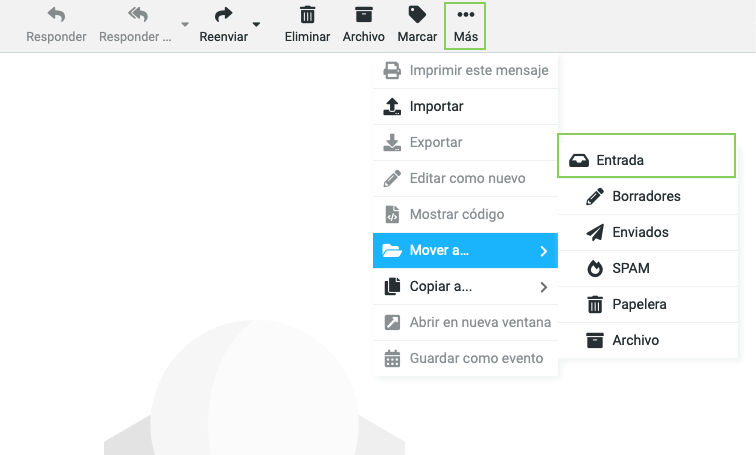This screenshot has height=455, width=756.
Task: Click the Mover a... label text
Action: pos(439,251)
